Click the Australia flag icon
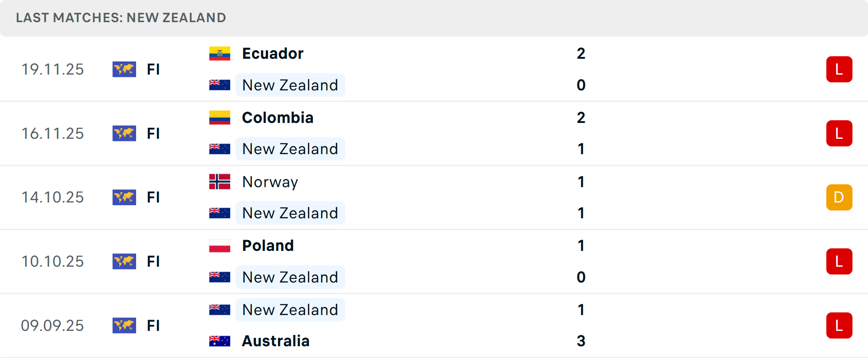The width and height of the screenshot is (868, 358). [x=220, y=341]
